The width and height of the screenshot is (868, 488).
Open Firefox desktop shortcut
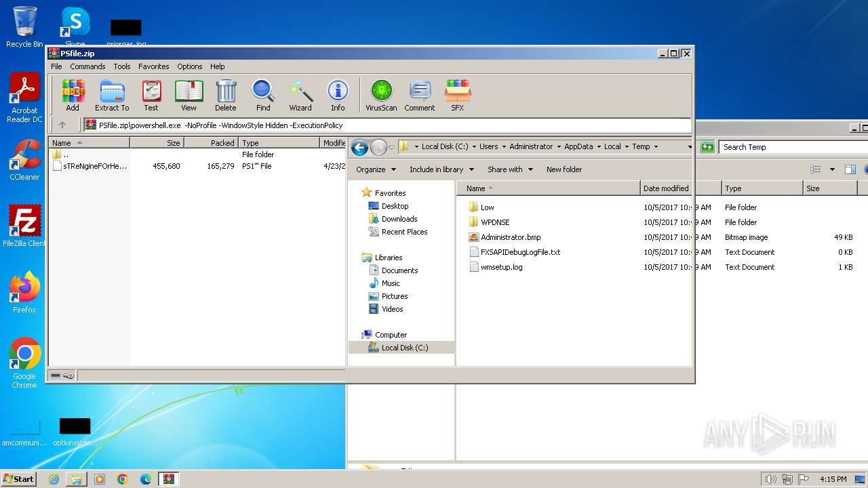coord(24,293)
